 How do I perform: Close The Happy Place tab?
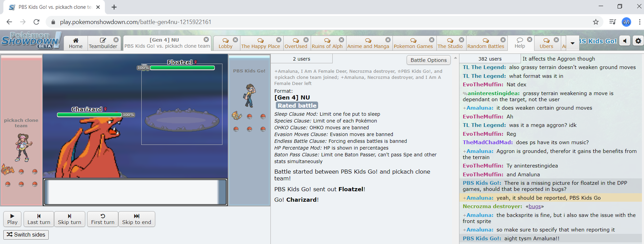(279, 40)
